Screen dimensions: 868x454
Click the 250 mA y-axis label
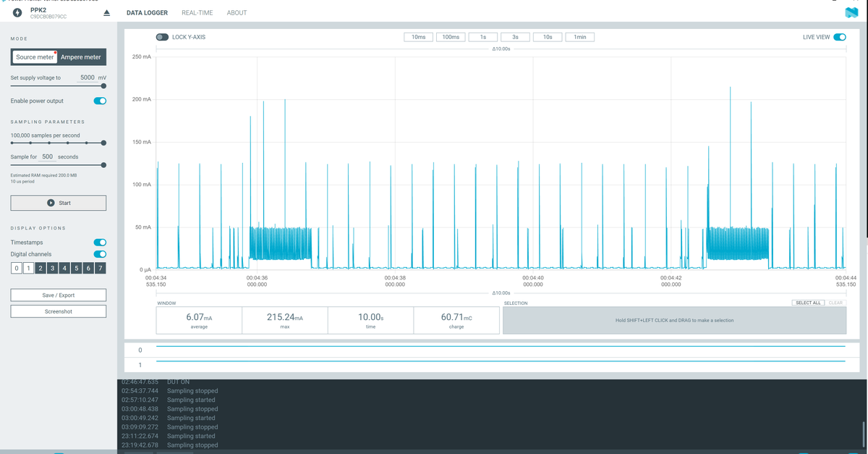tap(142, 56)
